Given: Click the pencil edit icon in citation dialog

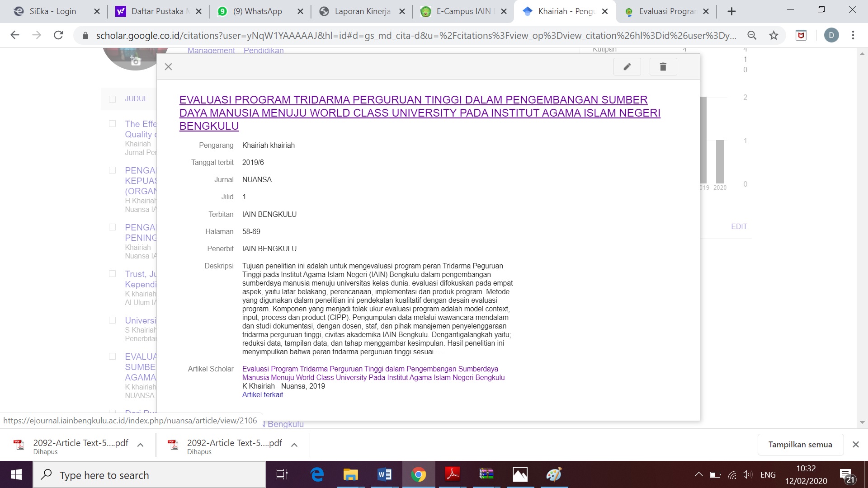Looking at the screenshot, I should pyautogui.click(x=627, y=67).
